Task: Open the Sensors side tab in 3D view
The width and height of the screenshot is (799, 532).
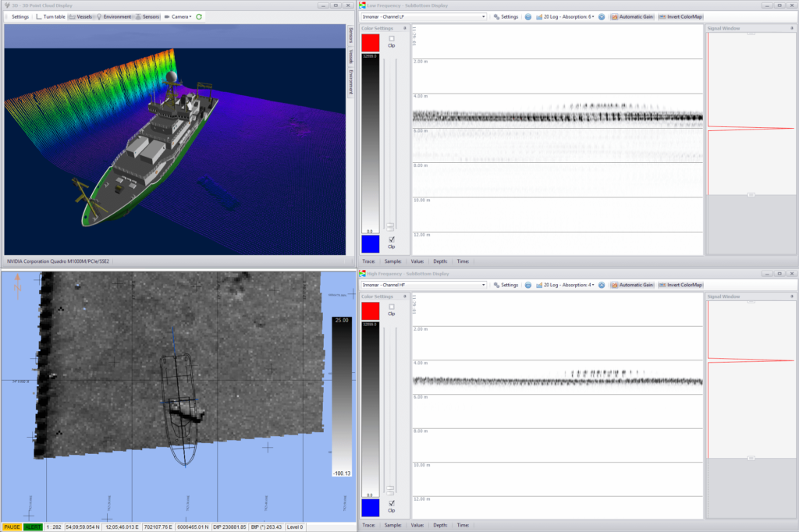Action: coord(350,36)
